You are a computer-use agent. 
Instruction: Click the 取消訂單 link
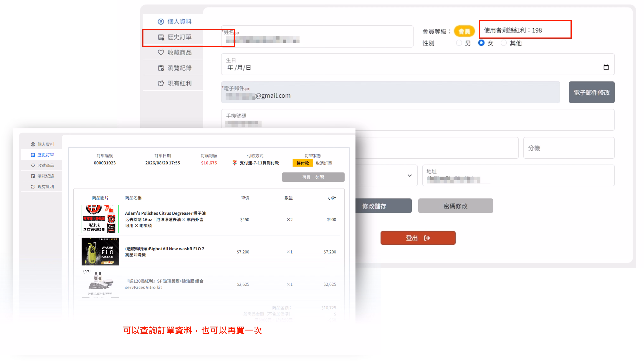(324, 163)
